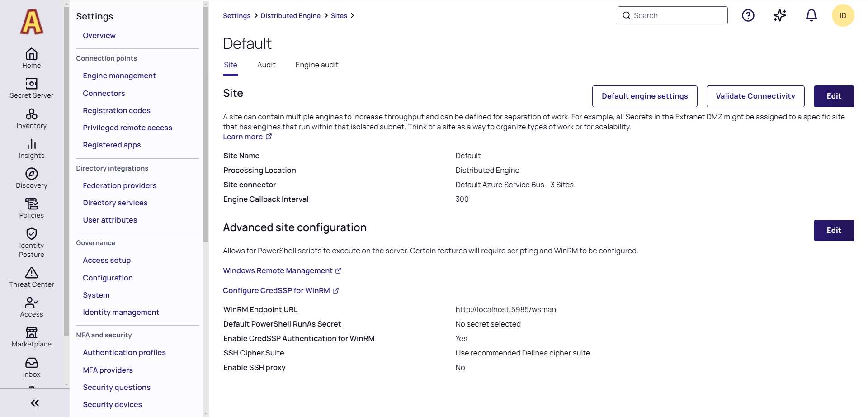
Task: Click Validate Connectivity button
Action: coord(755,96)
